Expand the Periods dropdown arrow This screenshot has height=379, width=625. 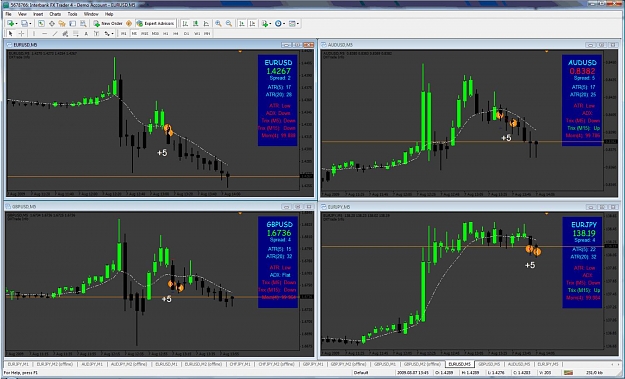(284, 24)
